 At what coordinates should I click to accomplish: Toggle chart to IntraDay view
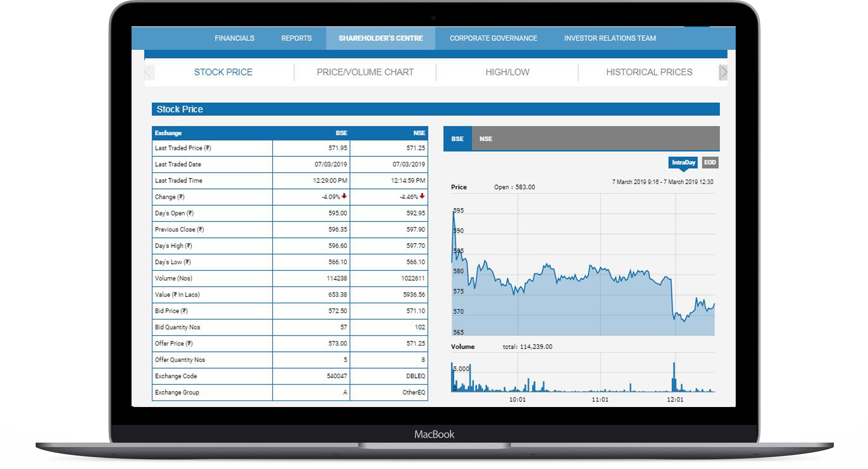coord(683,162)
